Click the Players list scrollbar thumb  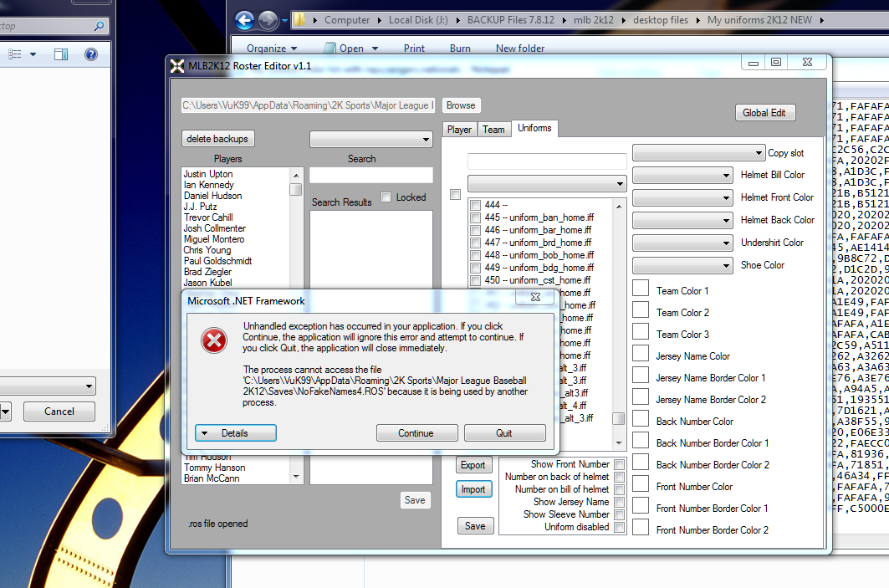coord(295,189)
